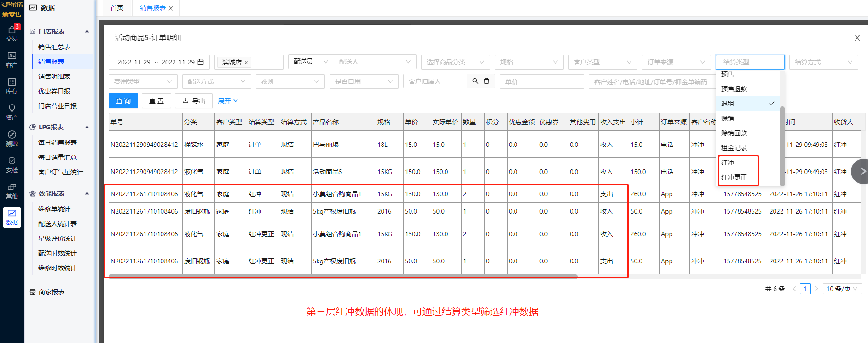Click the table's horizontal scrollbar
The height and width of the screenshot is (343, 868).
coord(341,277)
